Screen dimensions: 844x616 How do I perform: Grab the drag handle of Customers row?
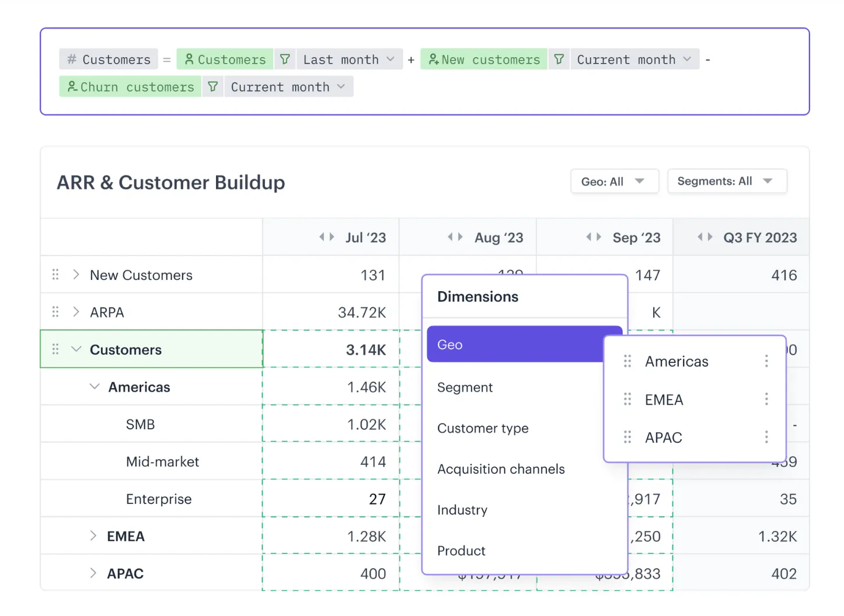point(55,349)
